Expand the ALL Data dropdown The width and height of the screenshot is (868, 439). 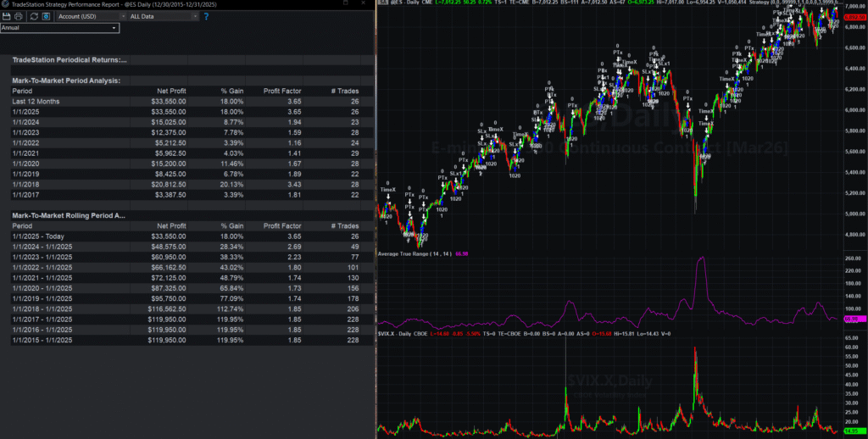[x=162, y=16]
